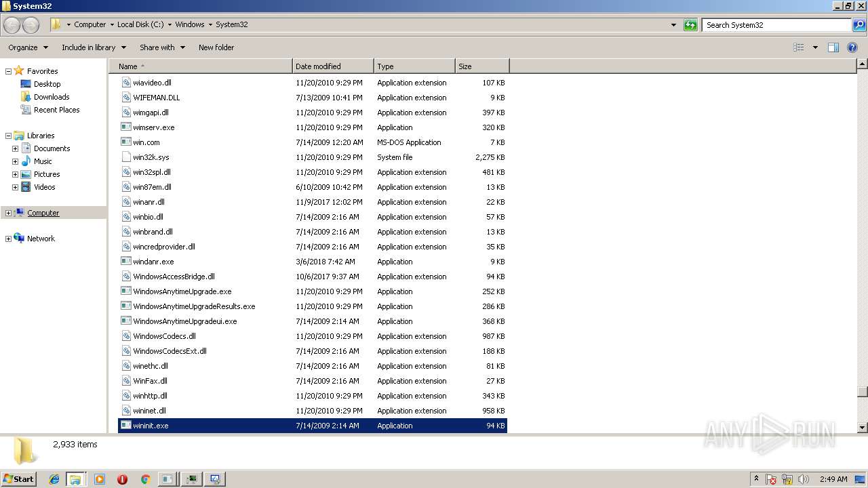Click the Recent Places icon
This screenshot has height=488, width=868.
click(26, 110)
